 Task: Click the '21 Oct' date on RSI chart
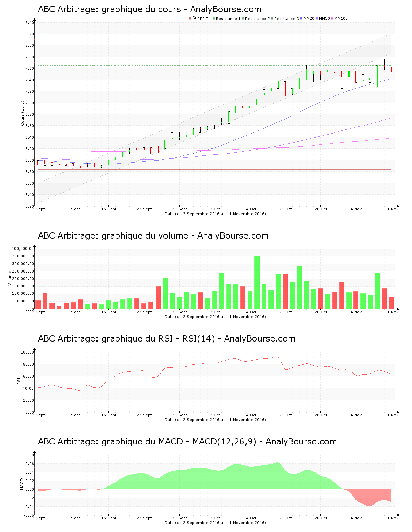point(286,415)
